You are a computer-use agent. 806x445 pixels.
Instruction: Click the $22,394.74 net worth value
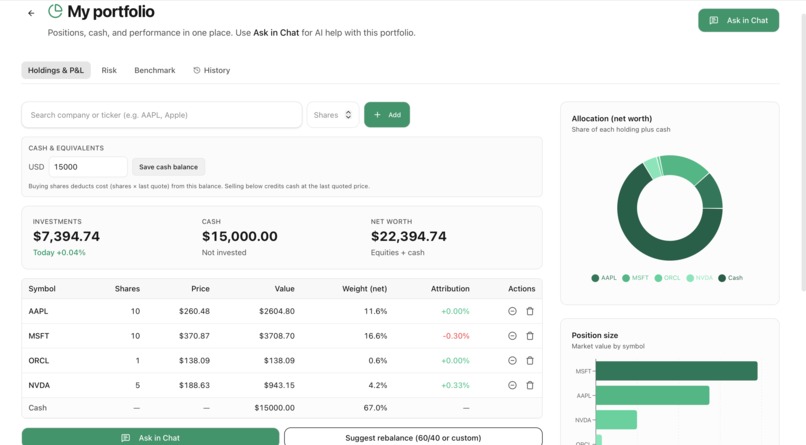[409, 236]
